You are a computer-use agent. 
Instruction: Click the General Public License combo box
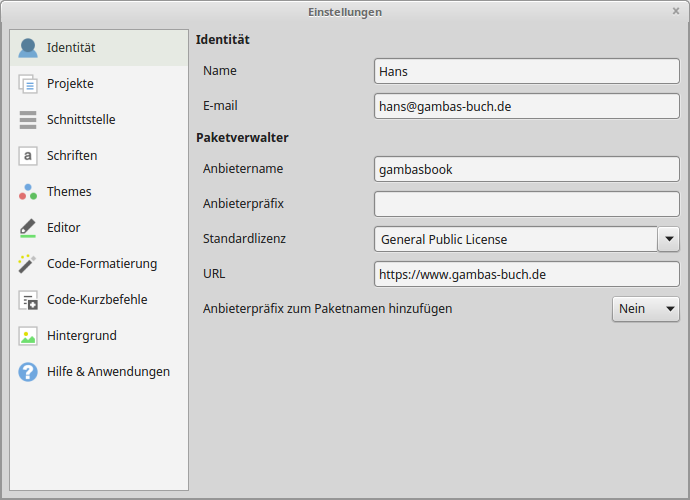pyautogui.click(x=515, y=239)
